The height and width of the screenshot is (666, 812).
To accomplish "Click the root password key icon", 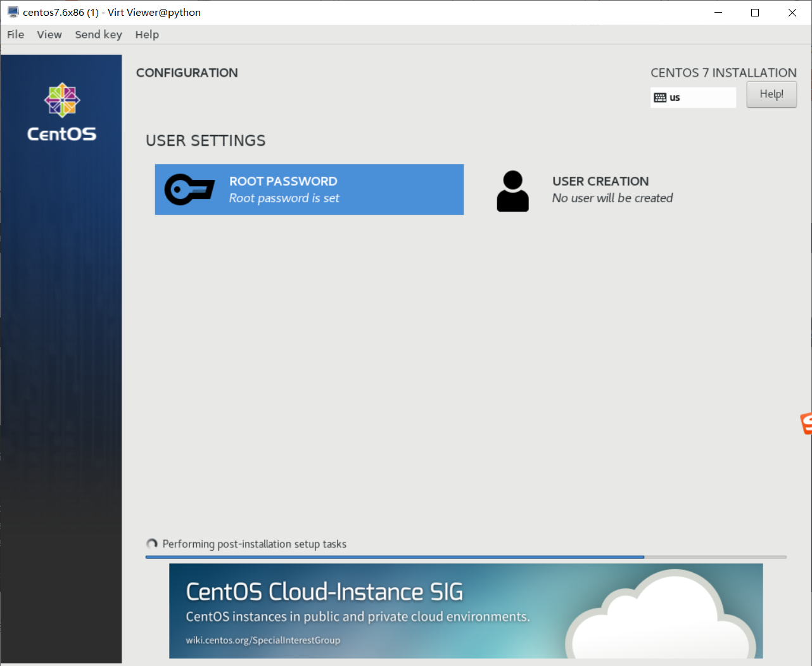I will click(189, 189).
